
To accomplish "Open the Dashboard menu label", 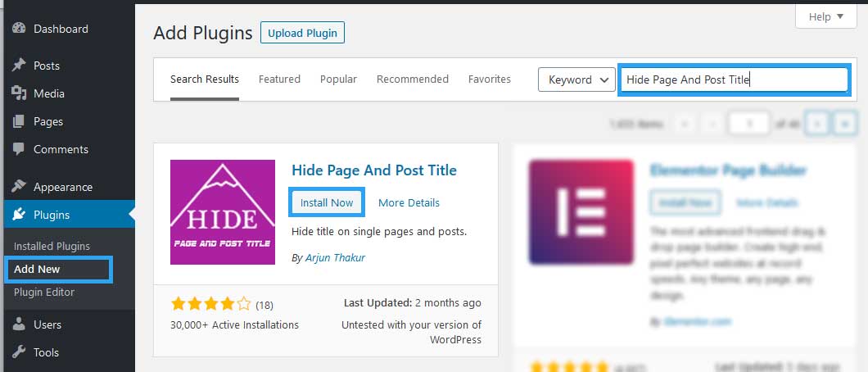I will click(x=61, y=29).
